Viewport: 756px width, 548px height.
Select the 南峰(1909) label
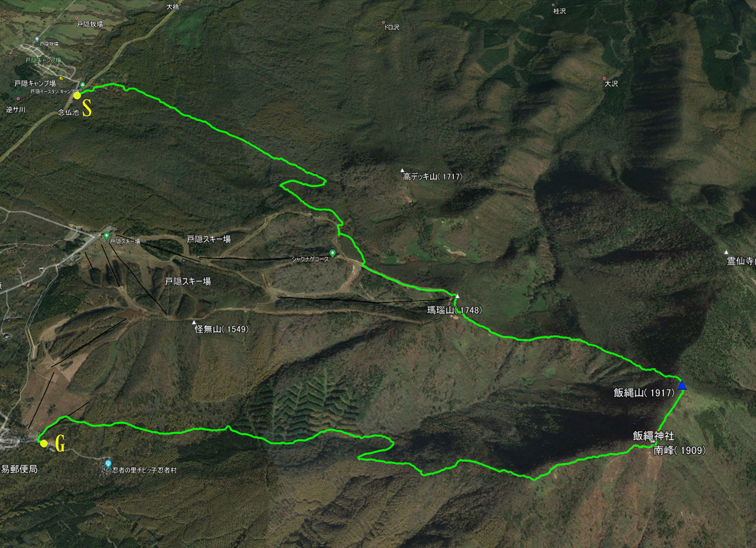[679, 450]
